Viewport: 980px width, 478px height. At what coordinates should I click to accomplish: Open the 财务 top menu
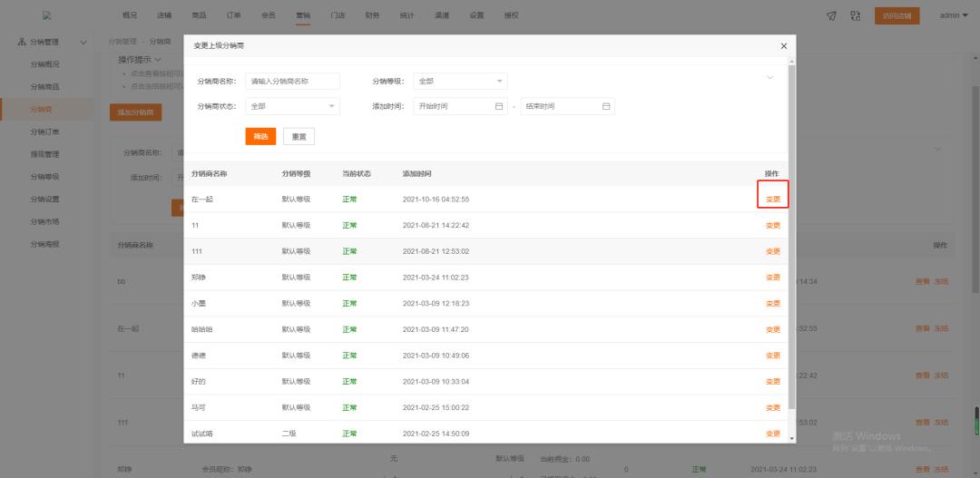(x=372, y=15)
